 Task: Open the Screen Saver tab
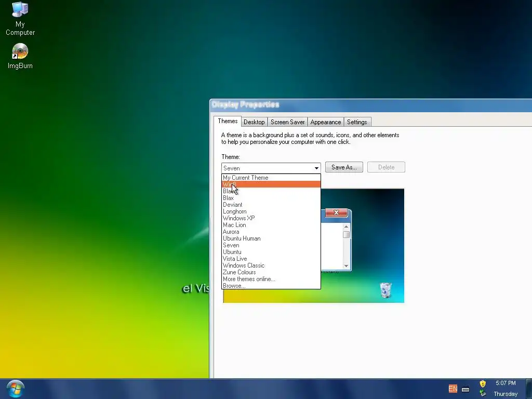click(x=287, y=122)
